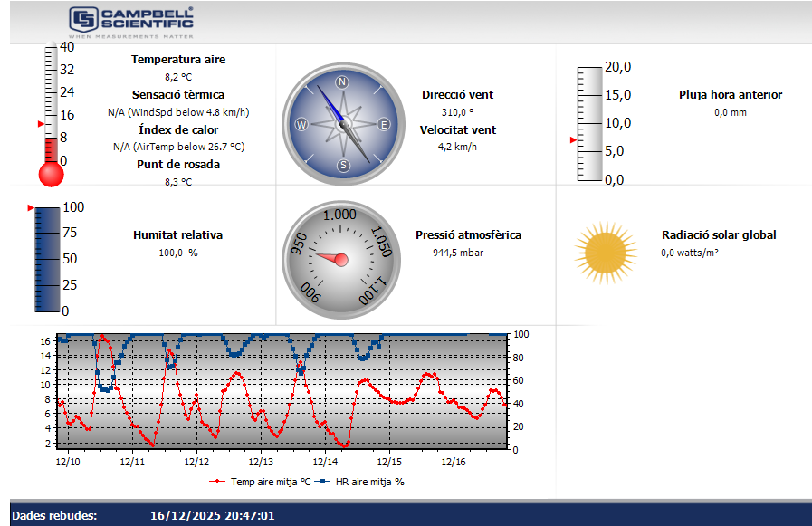
Task: Click the red marker on thermometer scale
Action: click(40, 123)
